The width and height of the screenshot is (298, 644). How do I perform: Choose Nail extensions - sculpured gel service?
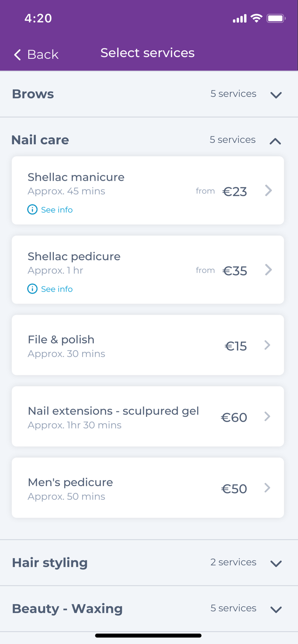tap(113, 411)
